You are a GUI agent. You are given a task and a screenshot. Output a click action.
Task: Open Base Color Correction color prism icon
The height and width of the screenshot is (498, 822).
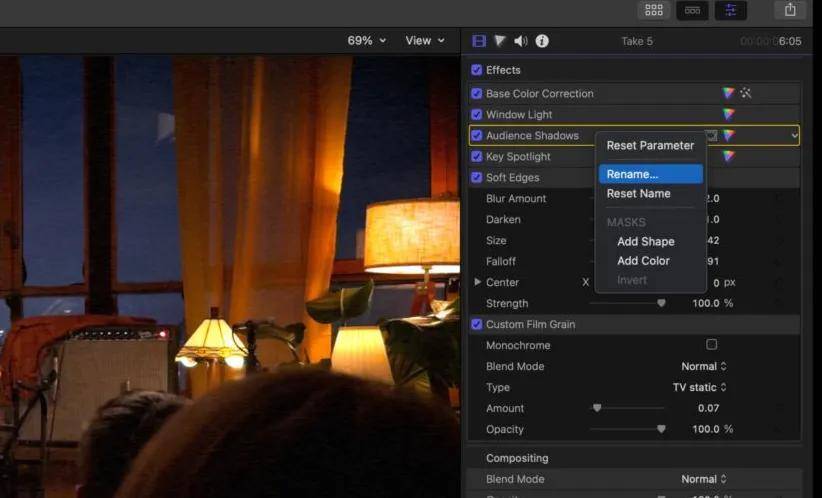point(728,93)
